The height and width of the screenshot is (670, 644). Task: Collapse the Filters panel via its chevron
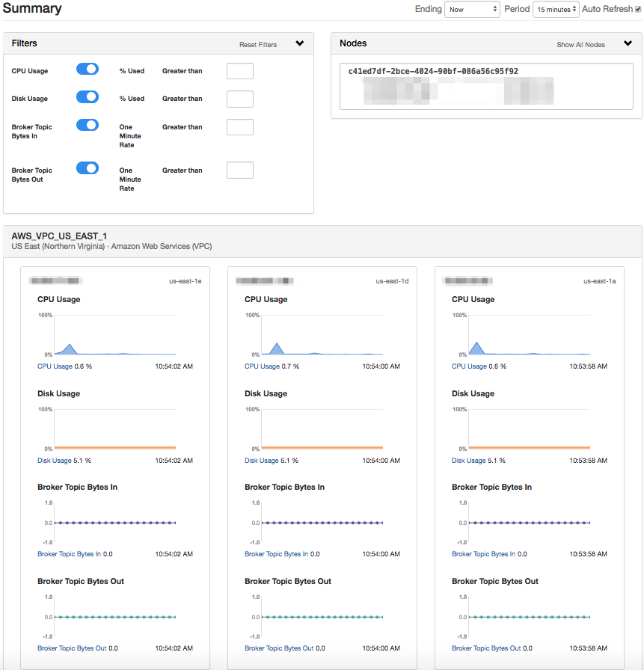300,43
